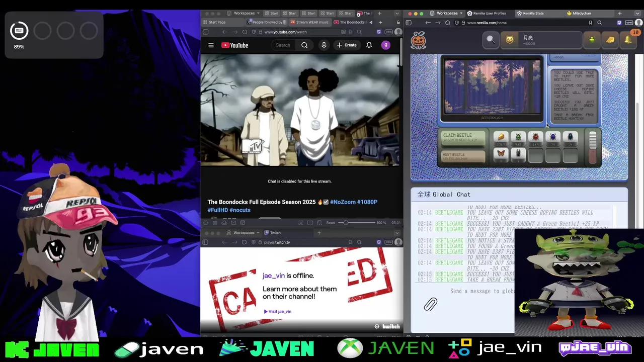Screen dimensions: 644x362
Task: Bookmark the YouTube page
Action: pos(350,32)
